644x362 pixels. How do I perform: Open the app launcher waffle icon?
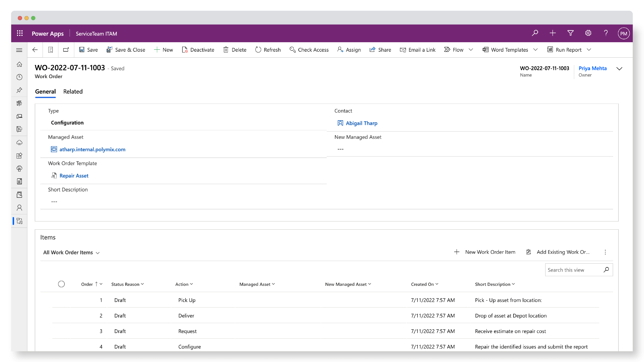pos(20,33)
